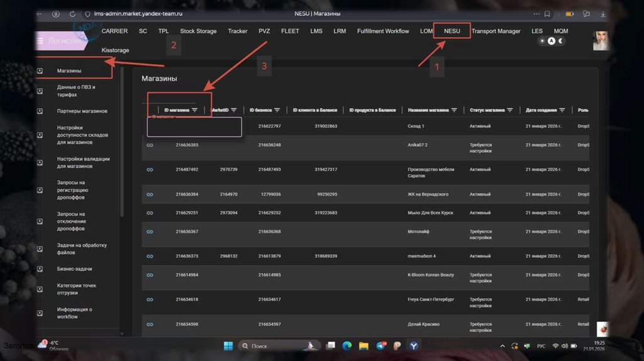644x361 pixels.
Task: Switch to the PVZ tab
Action: [x=264, y=31]
